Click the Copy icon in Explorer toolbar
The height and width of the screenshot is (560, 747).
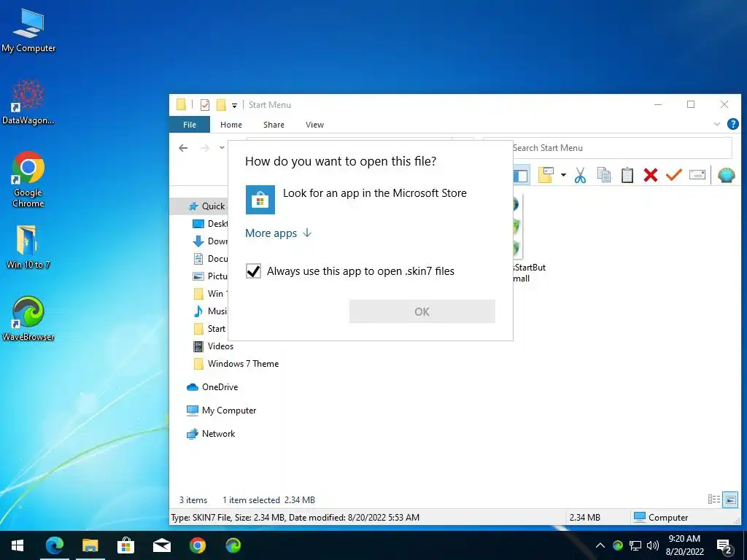click(603, 175)
